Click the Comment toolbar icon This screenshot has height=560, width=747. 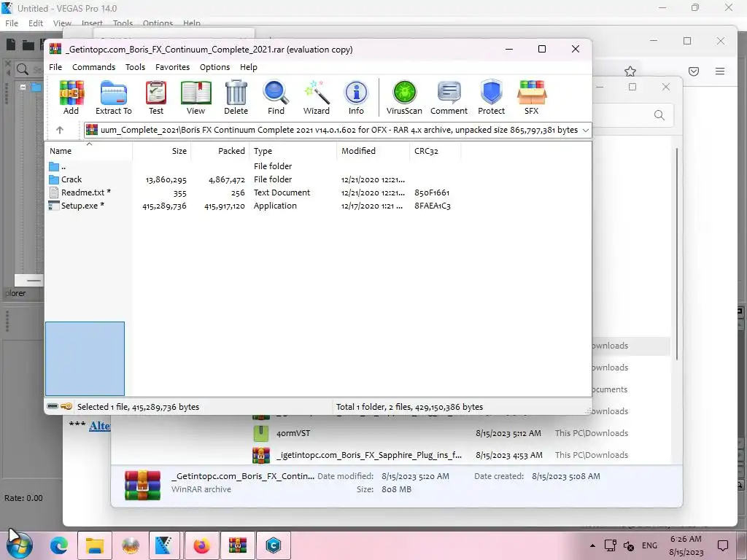click(449, 98)
